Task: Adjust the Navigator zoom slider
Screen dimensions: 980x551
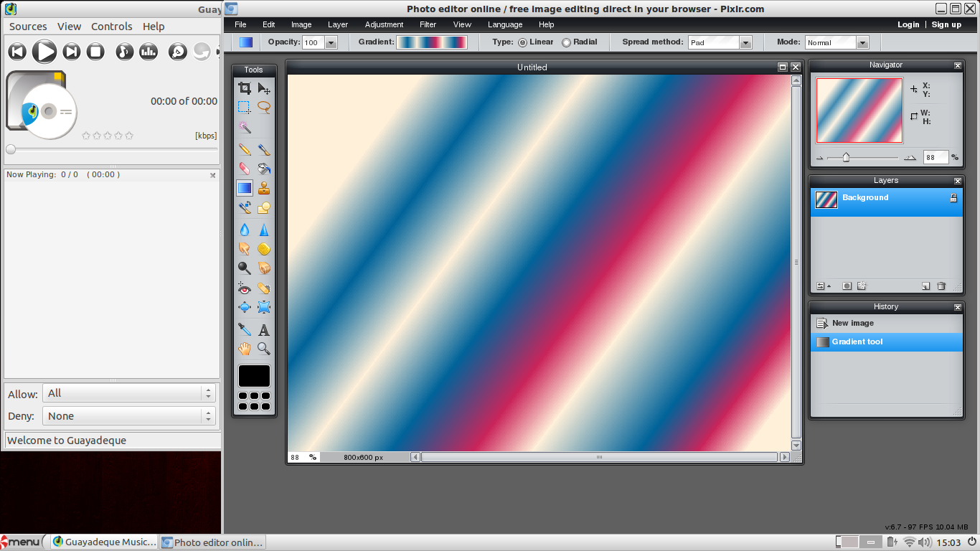Action: [846, 157]
